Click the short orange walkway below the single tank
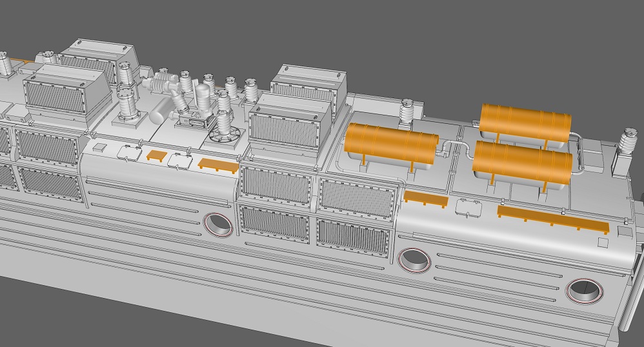The height and width of the screenshot is (347, 644). [425, 198]
